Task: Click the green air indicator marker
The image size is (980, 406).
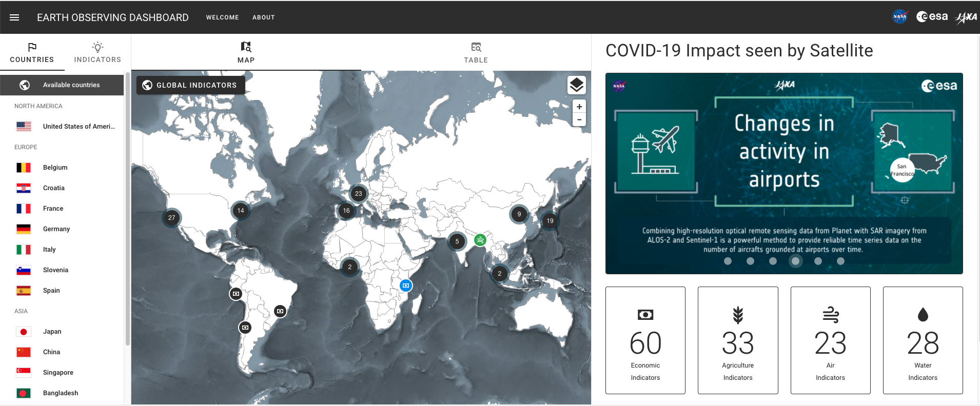Action: (x=480, y=239)
